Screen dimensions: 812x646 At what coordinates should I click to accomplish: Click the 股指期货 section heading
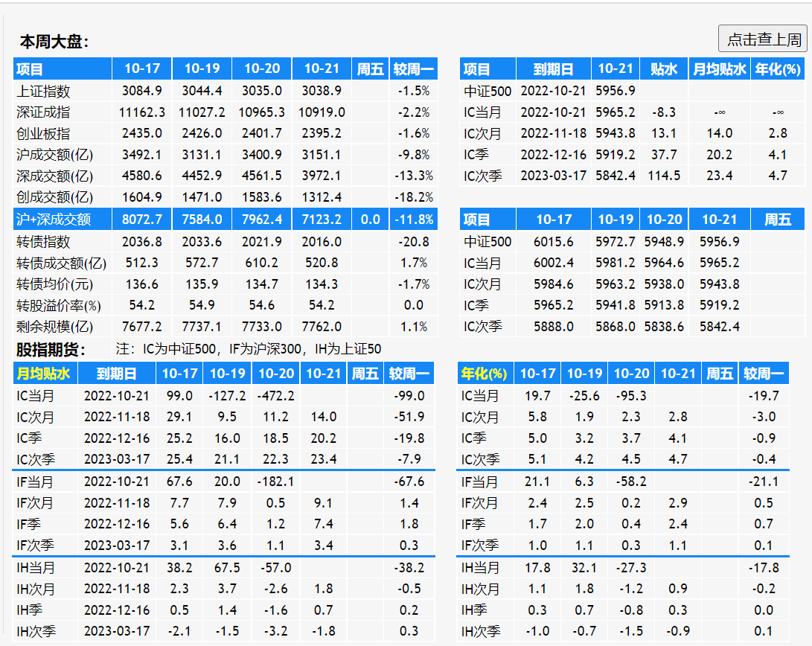(50, 349)
